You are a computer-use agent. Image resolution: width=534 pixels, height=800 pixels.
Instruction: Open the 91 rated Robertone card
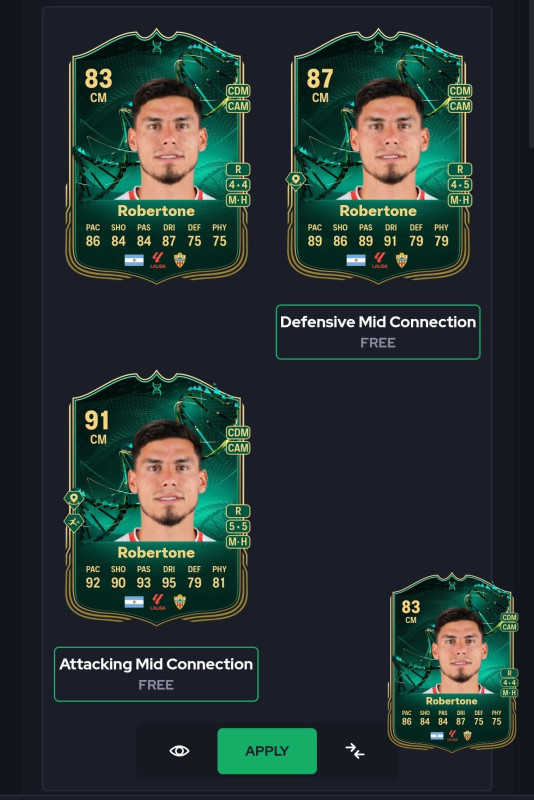tap(157, 497)
